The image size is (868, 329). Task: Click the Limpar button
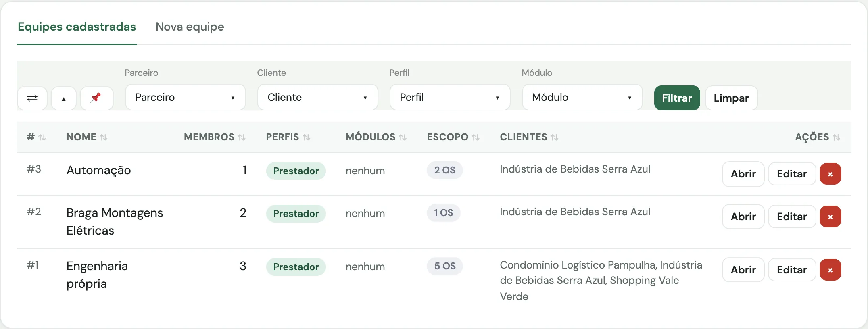[731, 98]
